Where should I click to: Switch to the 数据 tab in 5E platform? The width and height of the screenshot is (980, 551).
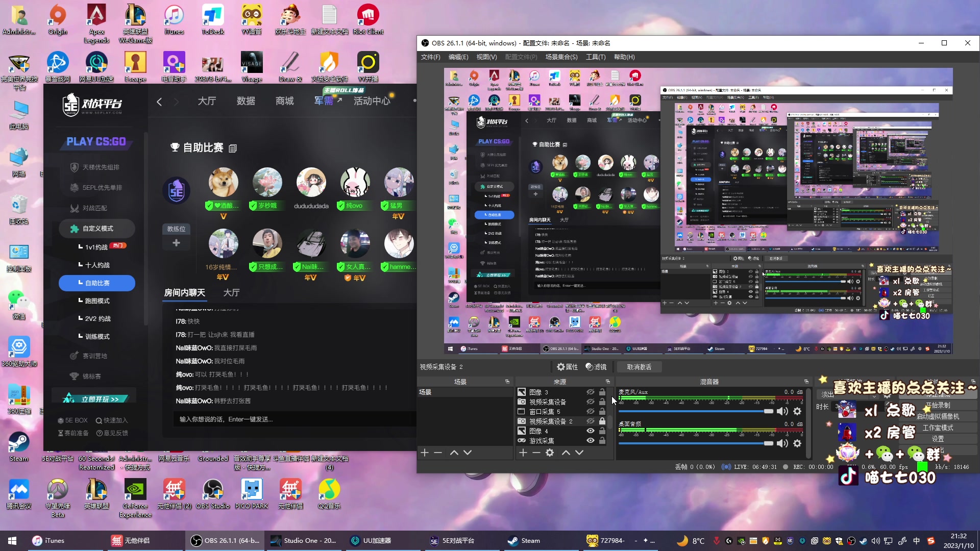pos(246,101)
